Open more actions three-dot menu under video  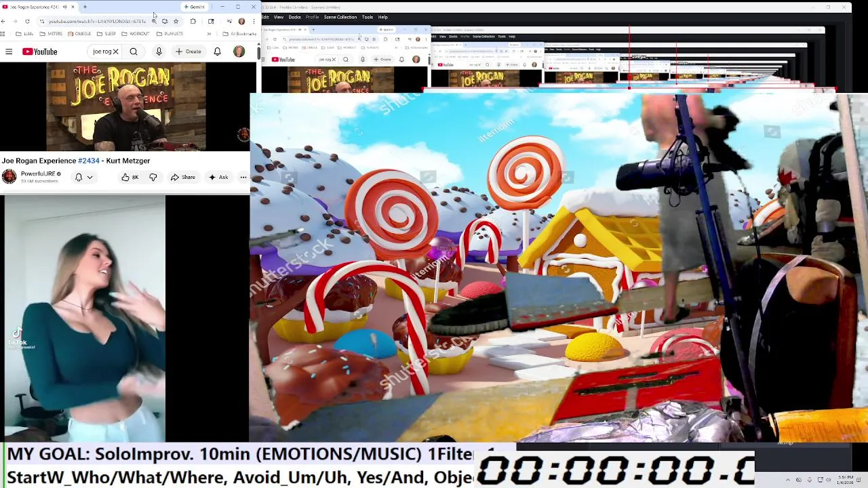pos(243,177)
